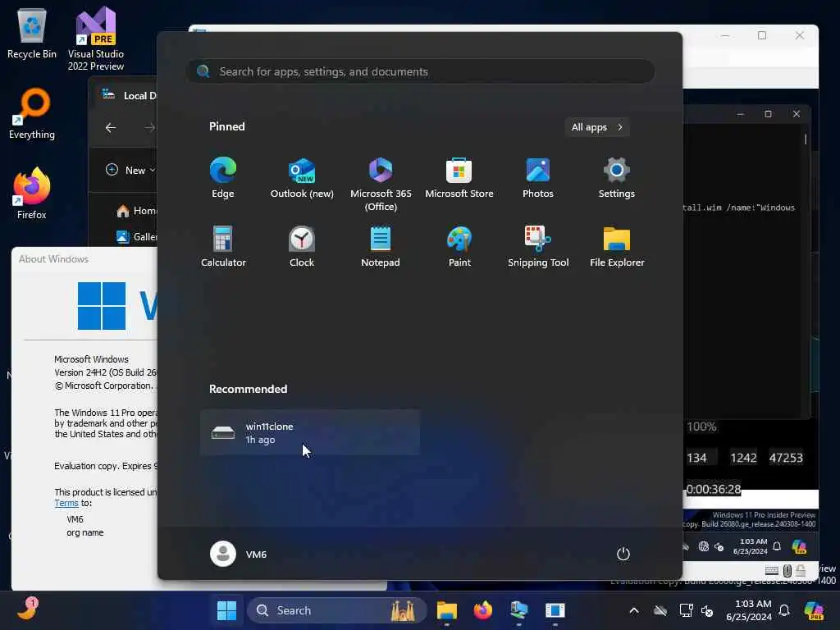840x630 pixels.
Task: Click the power button in Start menu
Action: click(x=623, y=554)
